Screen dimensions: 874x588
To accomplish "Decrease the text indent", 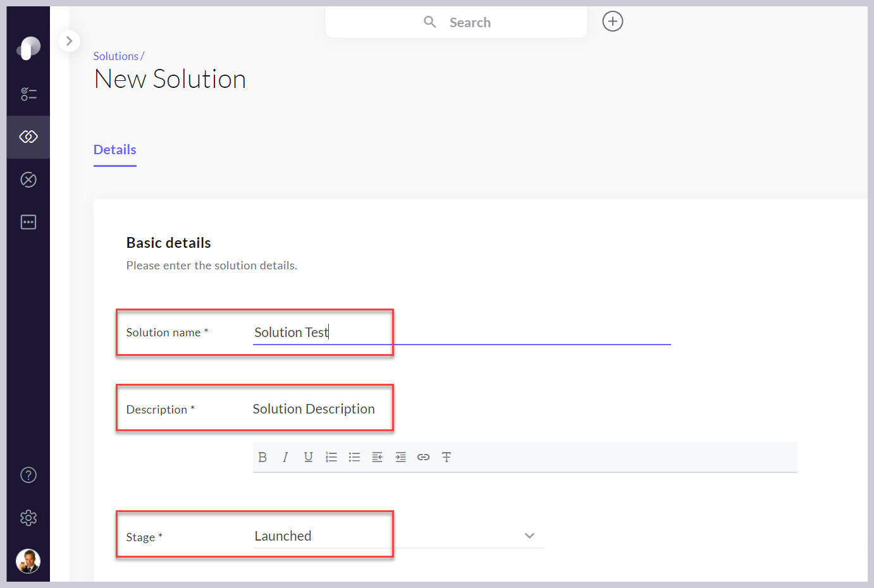I will [378, 457].
